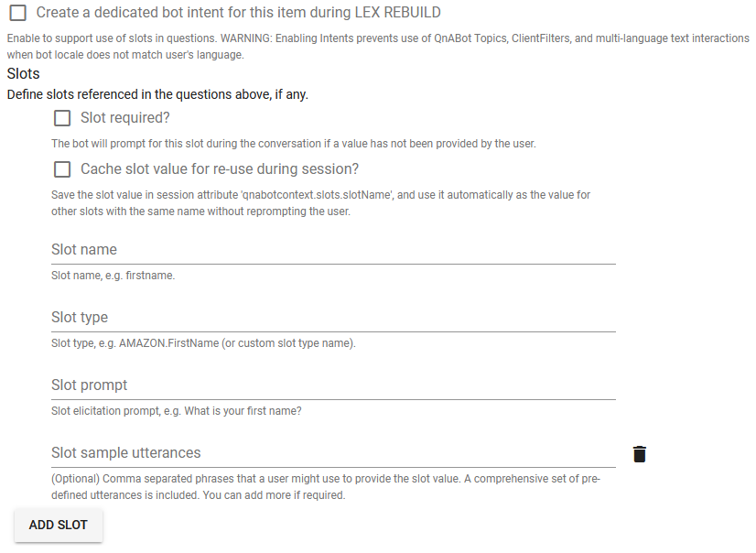Screen dimensions: 756x553
Task: Tick the Slot required? checkbox
Action: pos(61,117)
